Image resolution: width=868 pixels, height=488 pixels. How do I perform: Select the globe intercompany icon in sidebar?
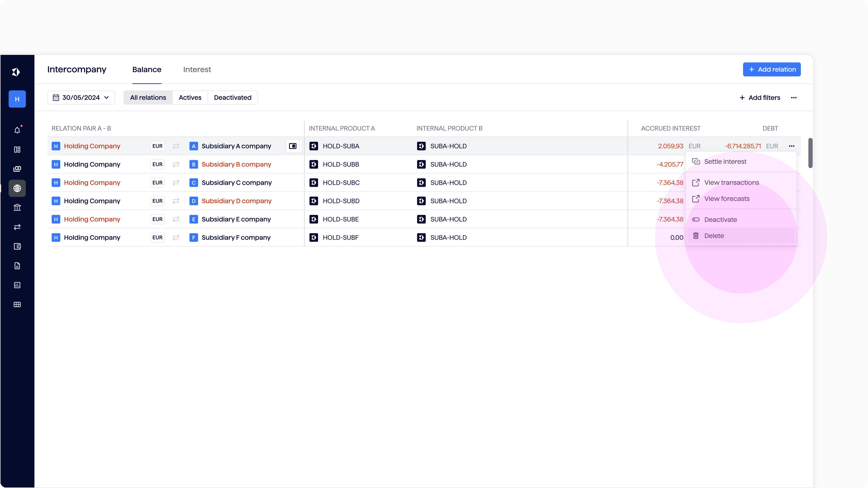click(17, 188)
